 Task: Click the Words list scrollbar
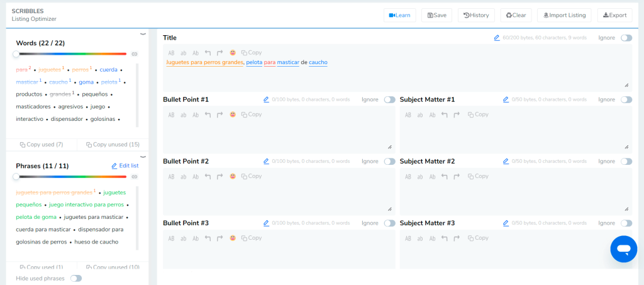(x=137, y=95)
